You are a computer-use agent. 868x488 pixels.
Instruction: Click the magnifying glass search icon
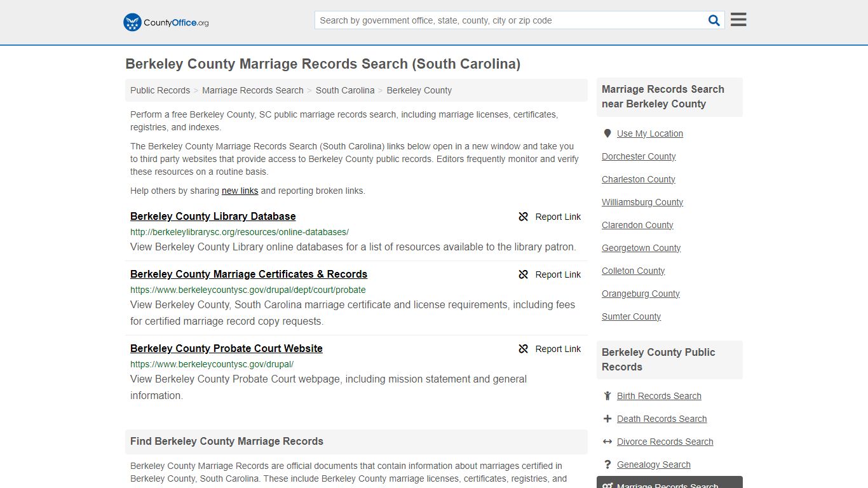pyautogui.click(x=714, y=20)
